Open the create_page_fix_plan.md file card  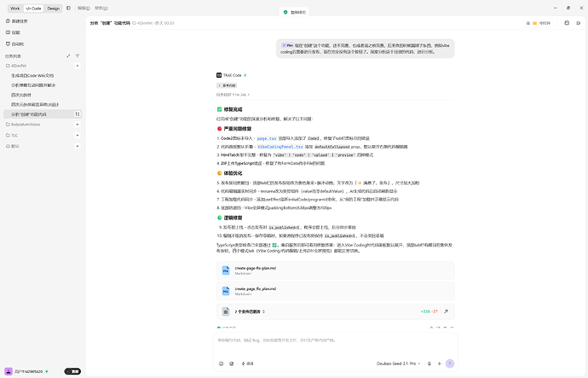(335, 291)
